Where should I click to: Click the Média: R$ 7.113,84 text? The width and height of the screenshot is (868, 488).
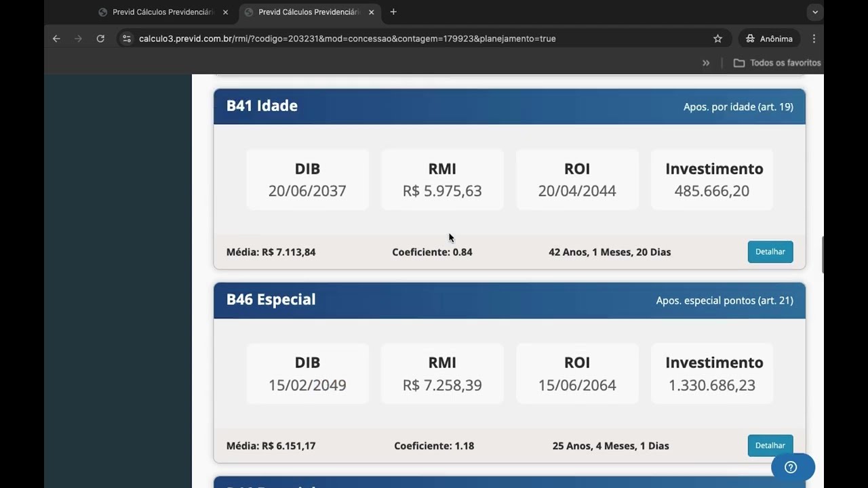point(271,252)
